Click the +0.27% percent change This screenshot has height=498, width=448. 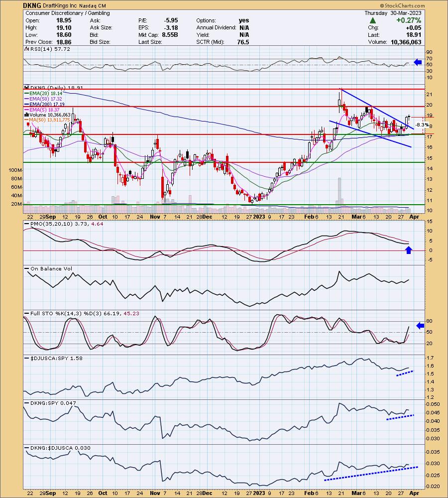[x=408, y=20]
